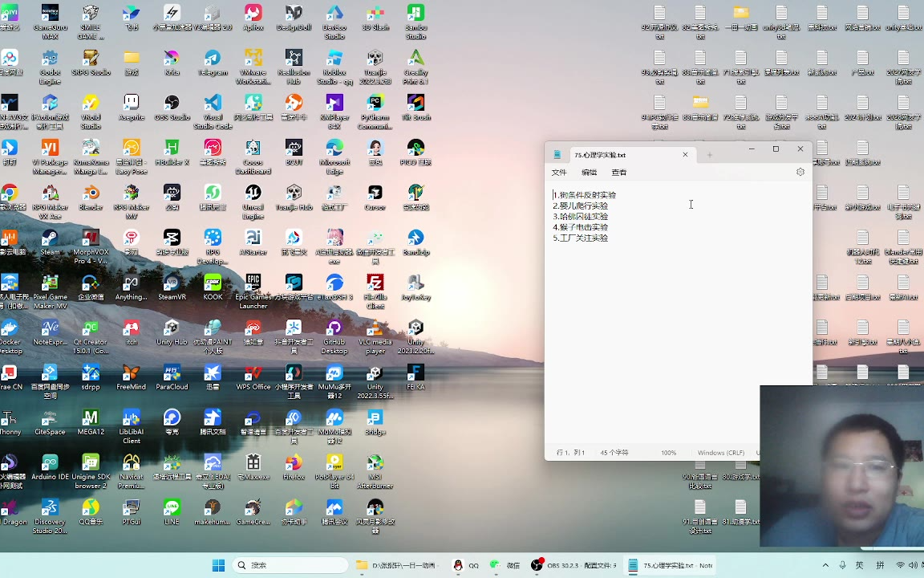
Task: Click the LINE desktop shortcut
Action: click(x=172, y=512)
